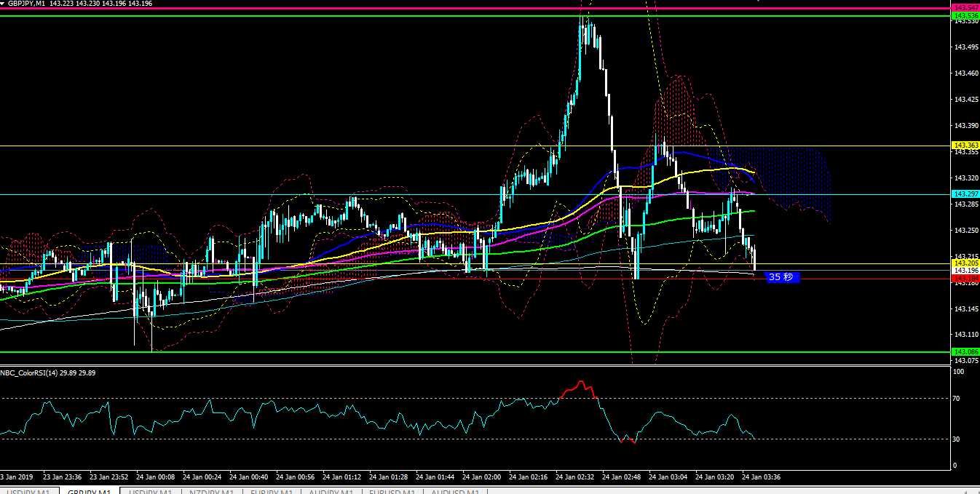Click the chart OHLC values 143.223 143.230 text
The width and height of the screenshot is (980, 494).
[x=74, y=4]
